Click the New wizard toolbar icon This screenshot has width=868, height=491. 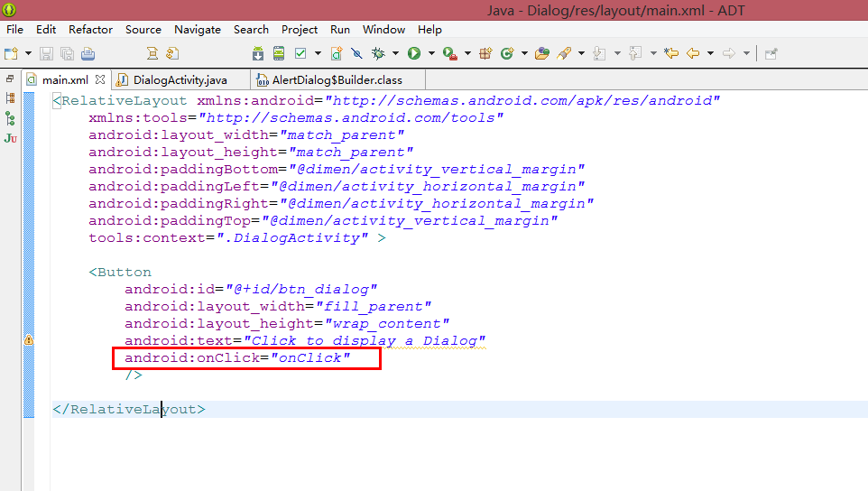11,53
